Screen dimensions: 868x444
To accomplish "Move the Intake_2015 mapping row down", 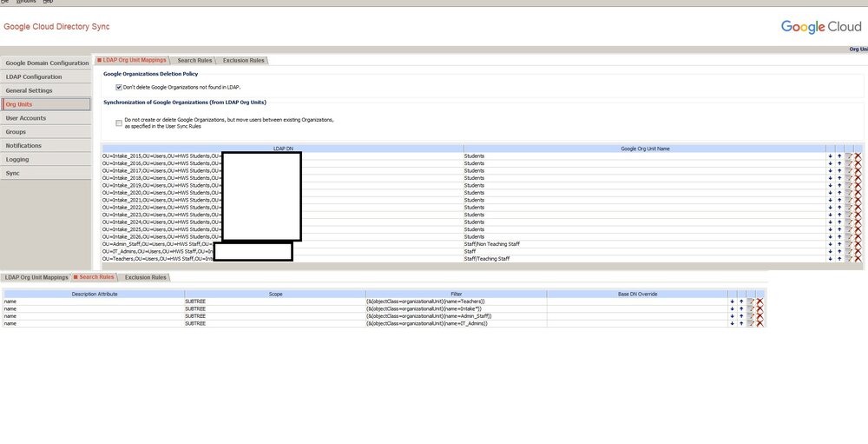I will click(x=831, y=156).
